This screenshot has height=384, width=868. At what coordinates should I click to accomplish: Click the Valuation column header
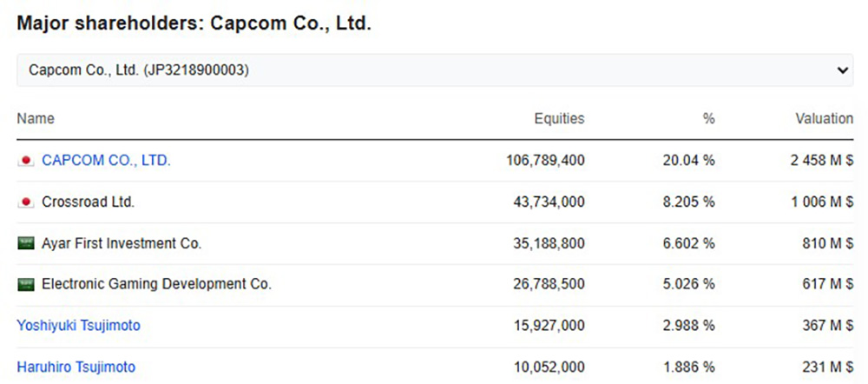pyautogui.click(x=824, y=119)
